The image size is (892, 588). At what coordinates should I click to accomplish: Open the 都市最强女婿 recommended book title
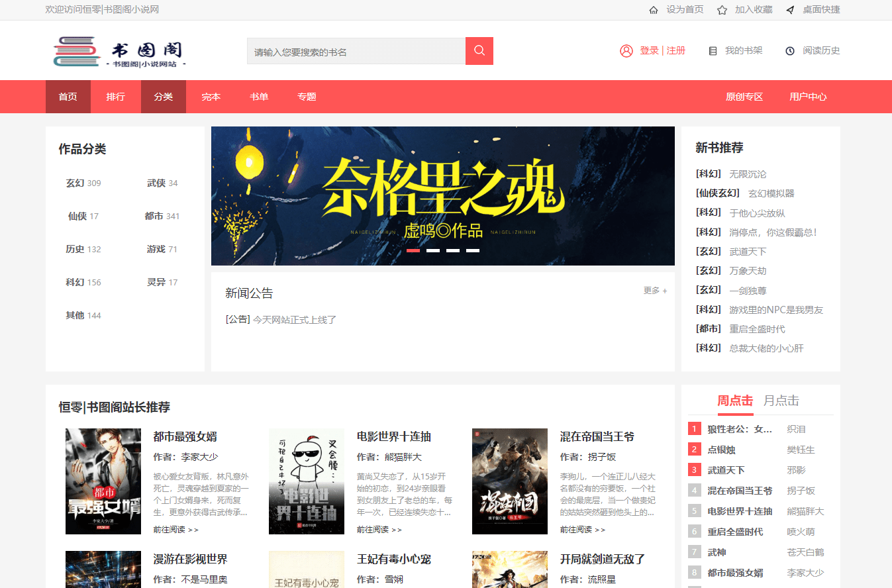pyautogui.click(x=185, y=437)
